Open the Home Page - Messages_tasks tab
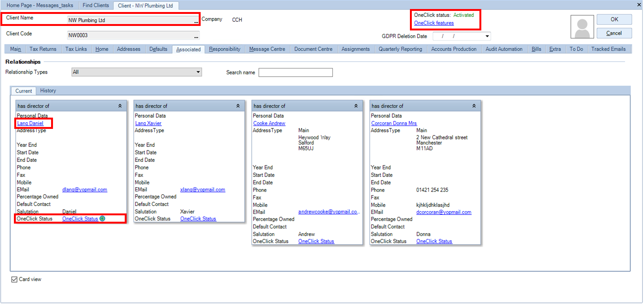This screenshot has height=304, width=644. tap(40, 5)
